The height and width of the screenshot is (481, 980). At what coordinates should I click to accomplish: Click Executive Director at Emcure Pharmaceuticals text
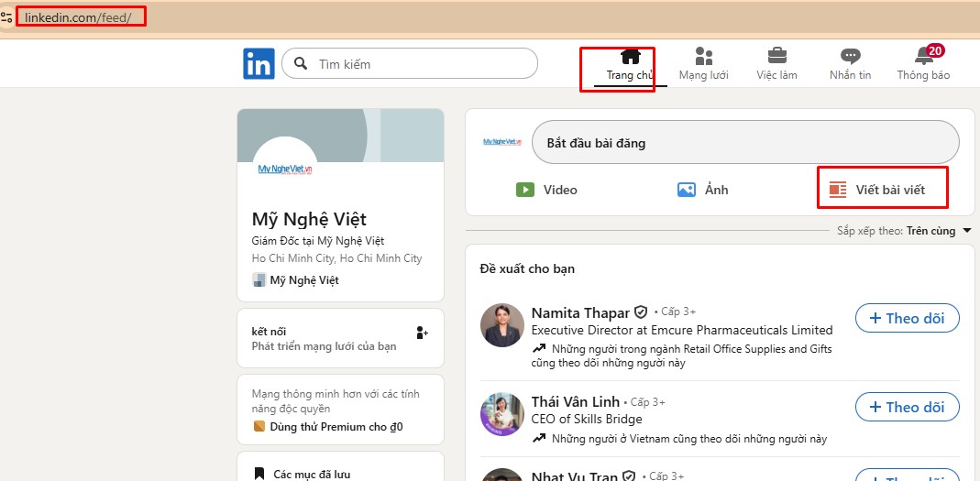coord(682,330)
